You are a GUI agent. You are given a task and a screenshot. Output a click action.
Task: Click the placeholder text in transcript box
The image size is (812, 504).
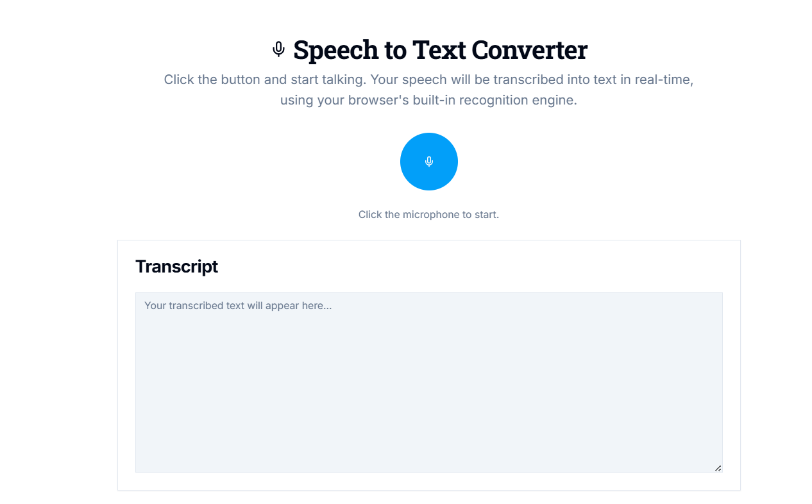click(238, 306)
